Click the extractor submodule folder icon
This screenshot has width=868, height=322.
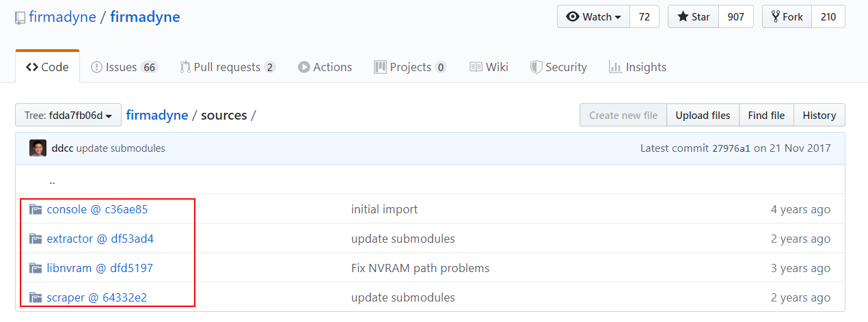point(36,239)
